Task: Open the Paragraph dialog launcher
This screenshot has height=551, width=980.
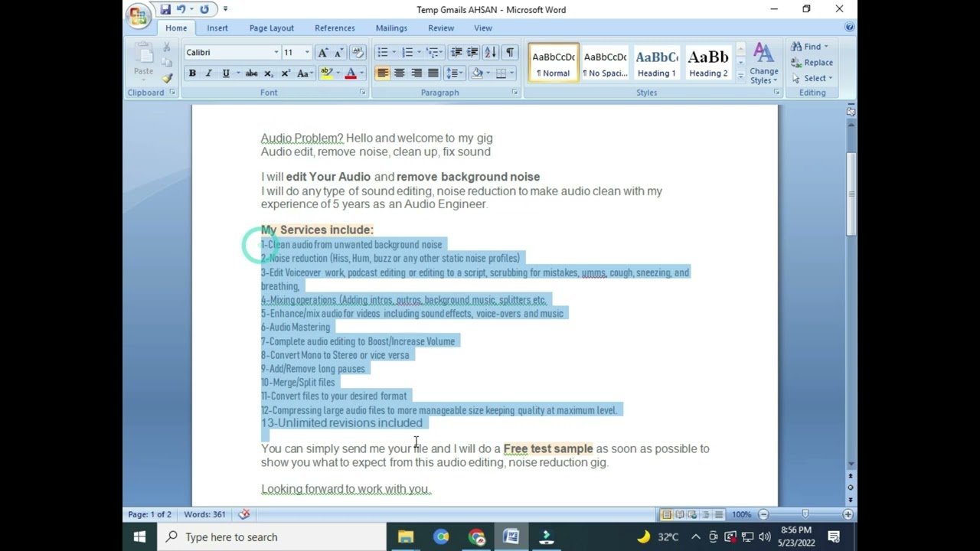Action: click(x=514, y=93)
